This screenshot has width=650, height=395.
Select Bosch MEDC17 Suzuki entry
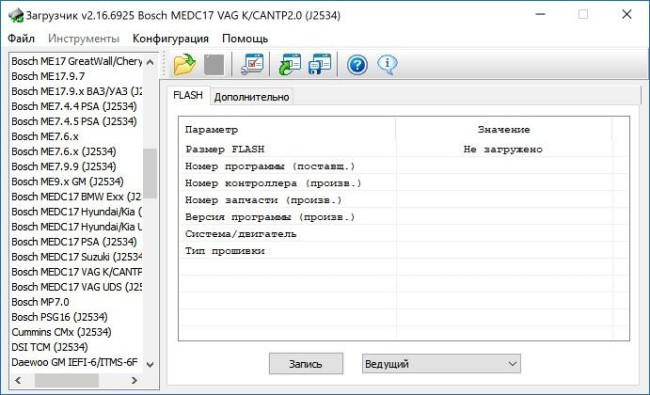(x=77, y=257)
